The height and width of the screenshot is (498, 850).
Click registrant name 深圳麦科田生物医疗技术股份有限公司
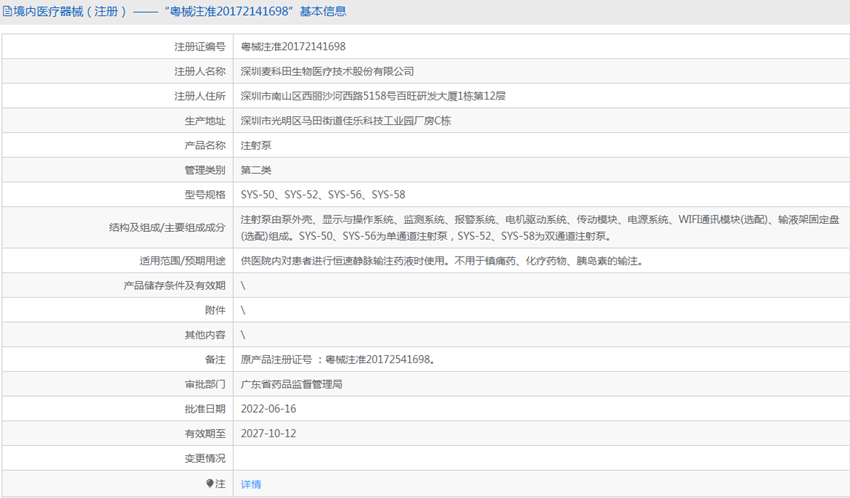click(327, 71)
